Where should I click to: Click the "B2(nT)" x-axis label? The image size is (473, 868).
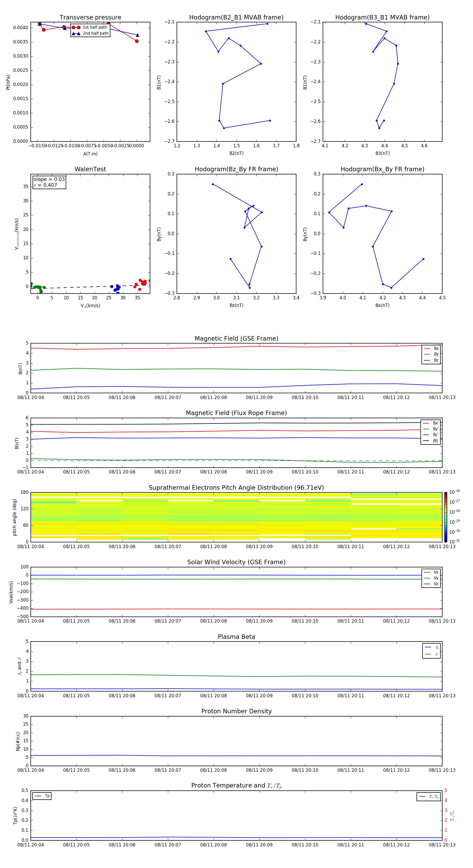click(236, 153)
